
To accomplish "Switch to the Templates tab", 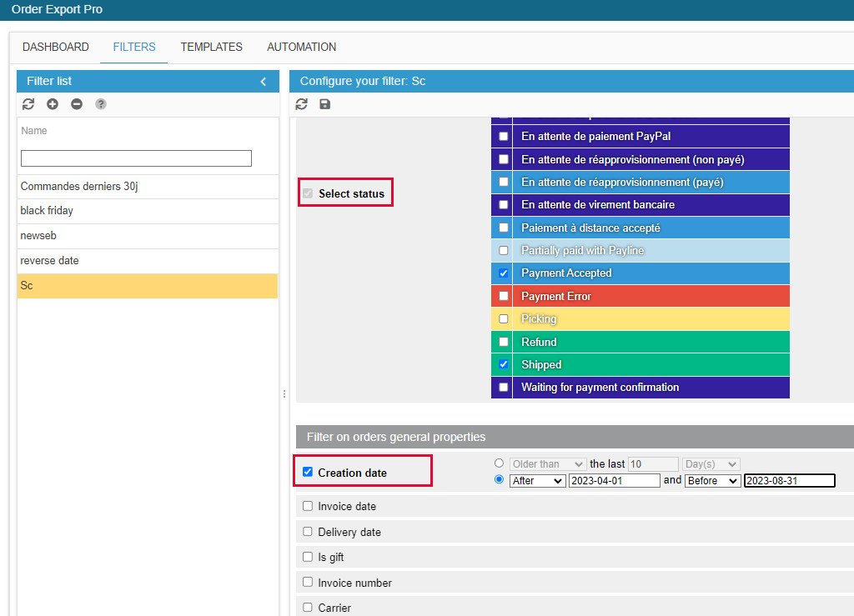I will (x=211, y=47).
